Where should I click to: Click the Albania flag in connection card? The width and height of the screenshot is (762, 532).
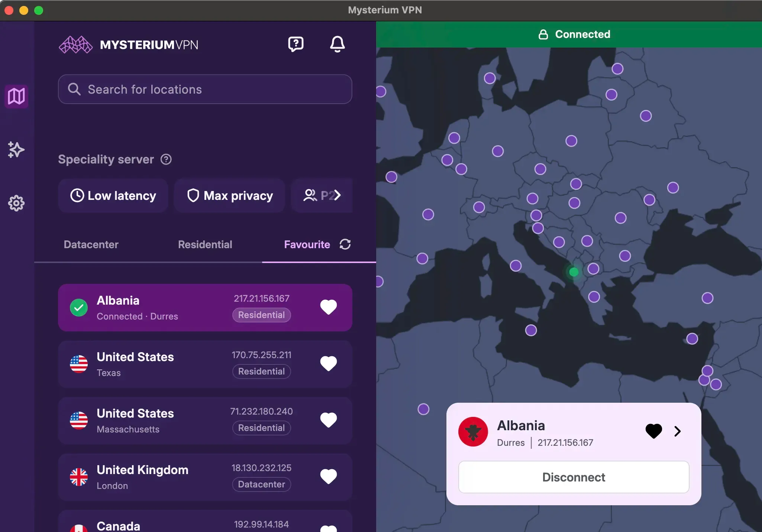point(473,432)
